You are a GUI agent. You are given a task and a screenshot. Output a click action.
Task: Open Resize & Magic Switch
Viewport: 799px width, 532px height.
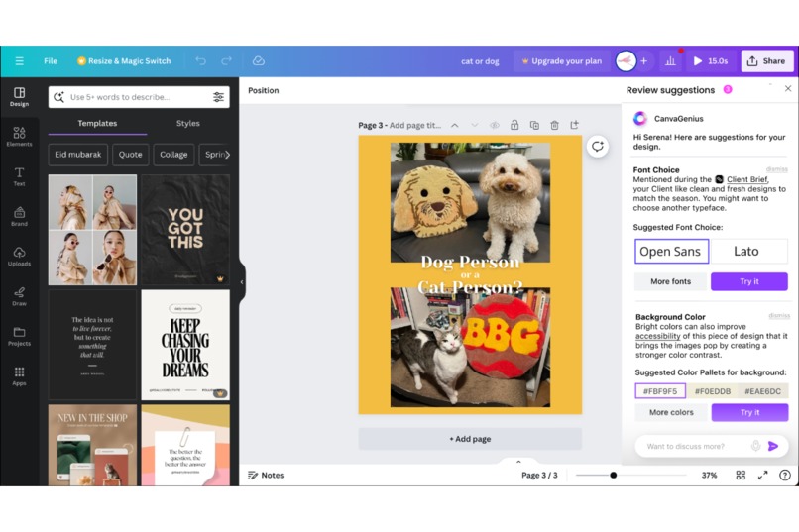[124, 61]
